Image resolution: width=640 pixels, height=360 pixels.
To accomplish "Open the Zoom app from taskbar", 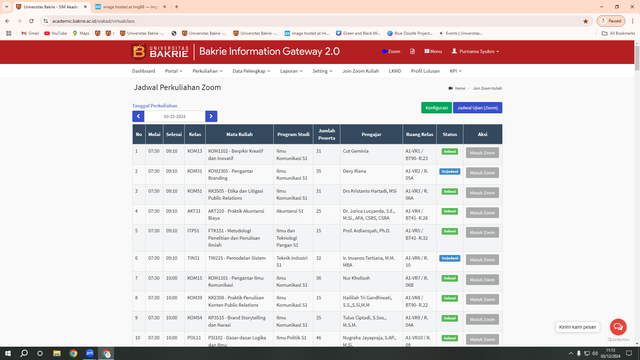I will point(89,353).
